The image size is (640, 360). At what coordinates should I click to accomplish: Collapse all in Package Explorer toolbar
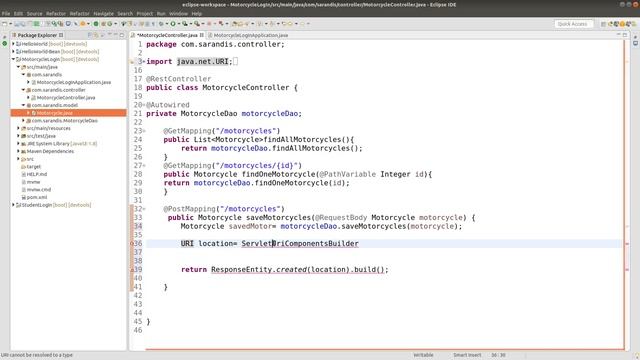click(x=90, y=35)
